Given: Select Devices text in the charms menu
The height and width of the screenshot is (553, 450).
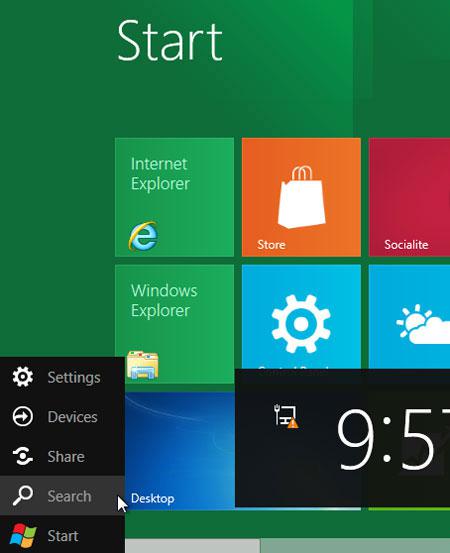Looking at the screenshot, I should click(72, 417).
